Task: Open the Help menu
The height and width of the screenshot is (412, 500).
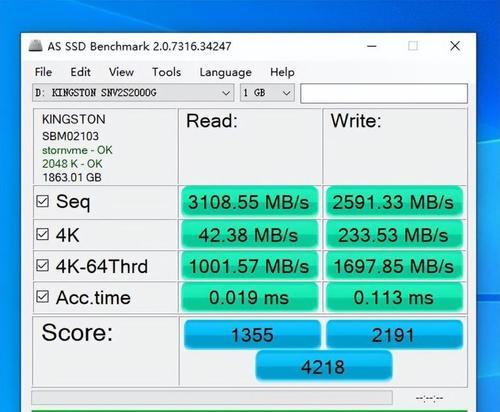Action: (282, 72)
